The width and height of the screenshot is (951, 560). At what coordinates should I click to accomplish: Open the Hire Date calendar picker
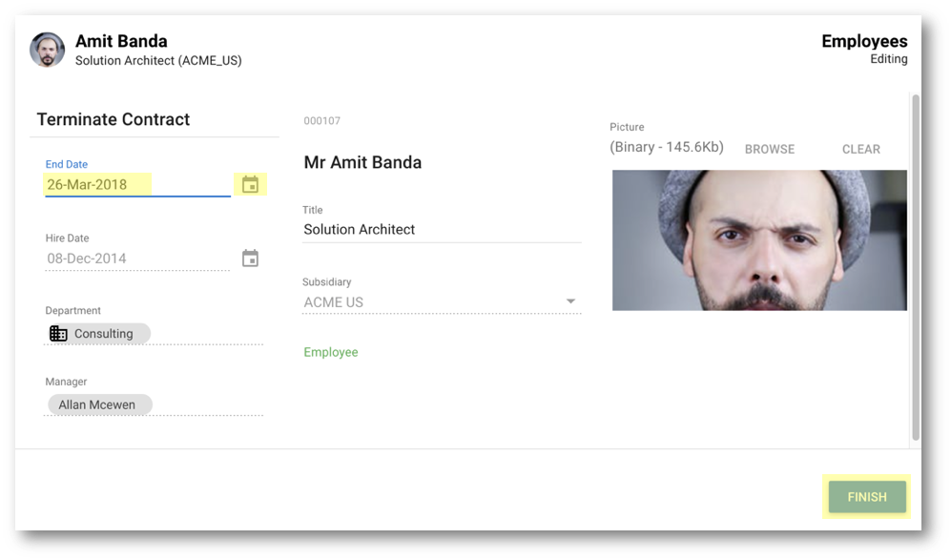point(251,259)
